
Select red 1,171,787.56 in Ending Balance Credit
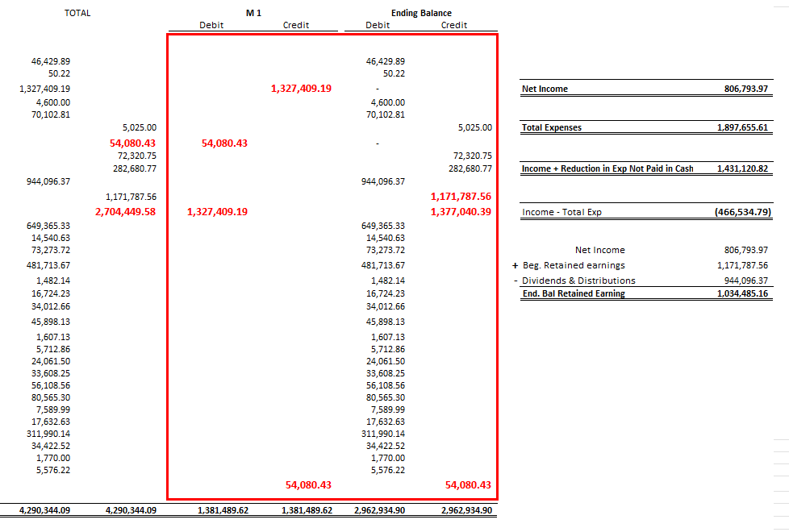tap(461, 197)
